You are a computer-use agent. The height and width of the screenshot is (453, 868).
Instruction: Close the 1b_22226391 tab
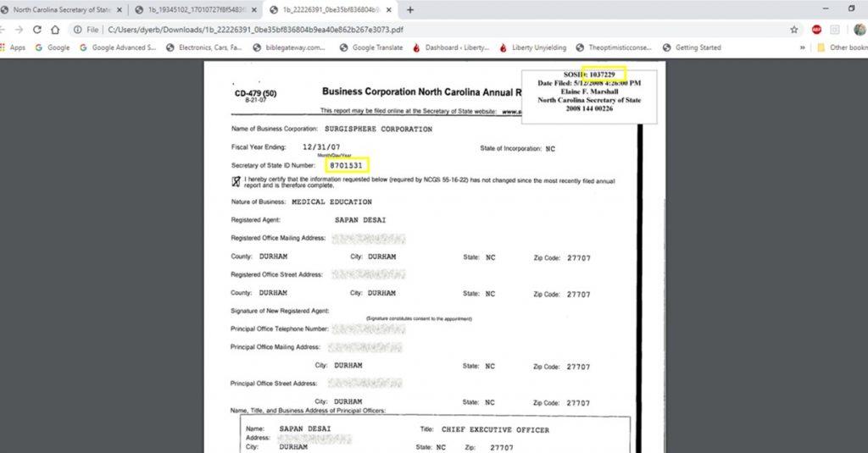pyautogui.click(x=389, y=10)
